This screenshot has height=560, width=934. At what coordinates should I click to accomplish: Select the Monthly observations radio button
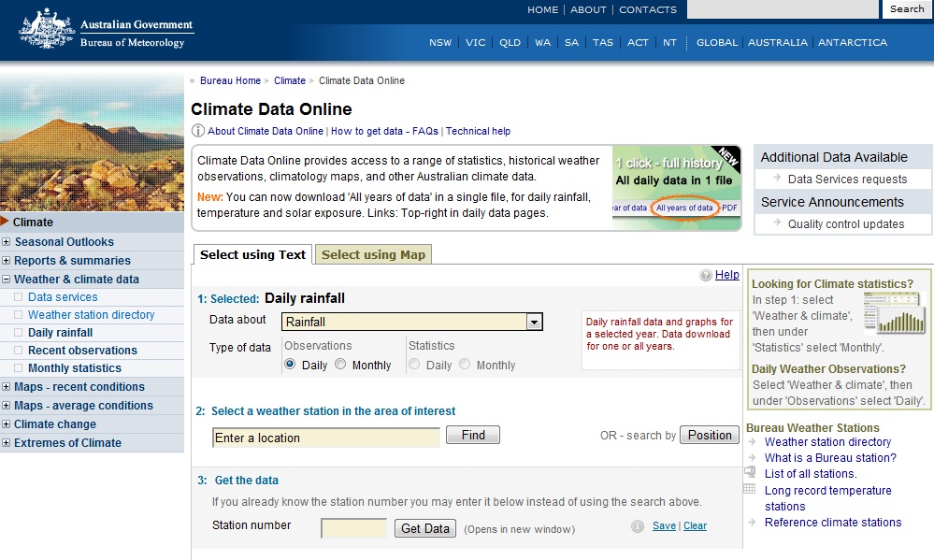[340, 365]
